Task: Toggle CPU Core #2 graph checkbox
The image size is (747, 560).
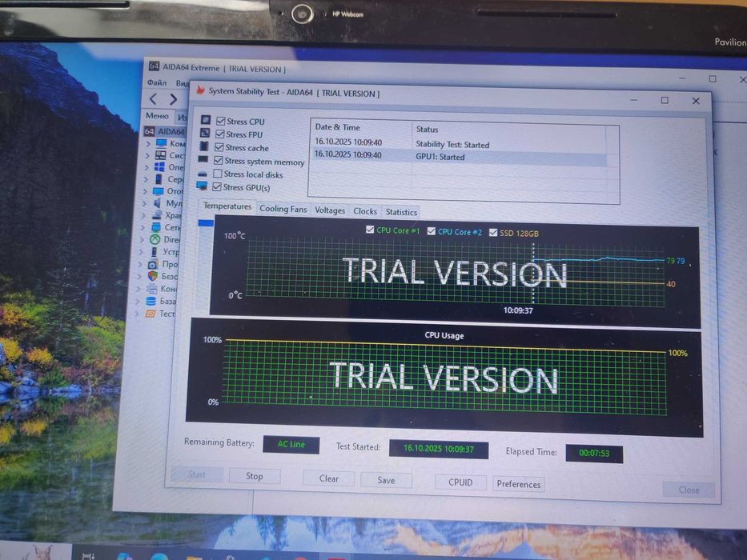Action: 431,231
